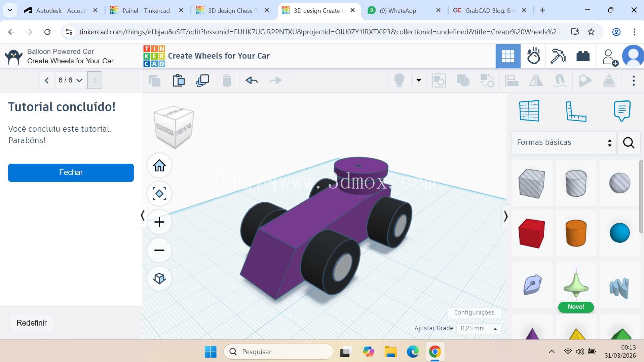Zoom out with the minus button

pos(159,250)
